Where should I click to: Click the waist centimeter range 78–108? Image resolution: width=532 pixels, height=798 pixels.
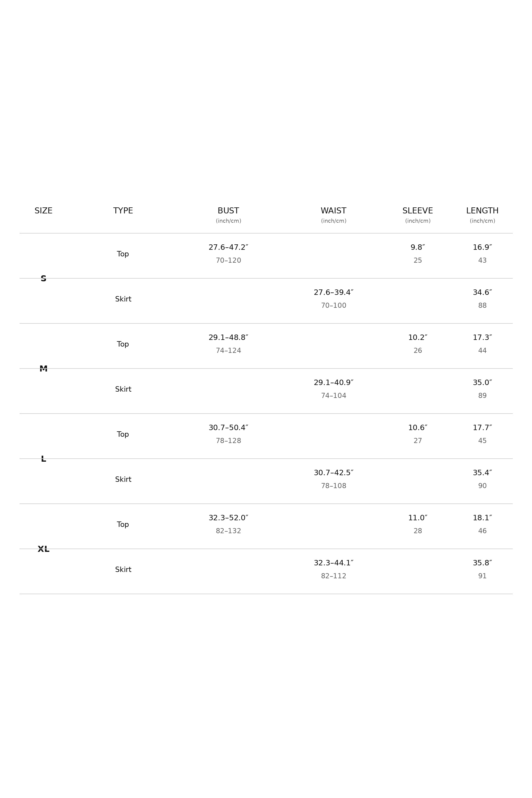[334, 486]
